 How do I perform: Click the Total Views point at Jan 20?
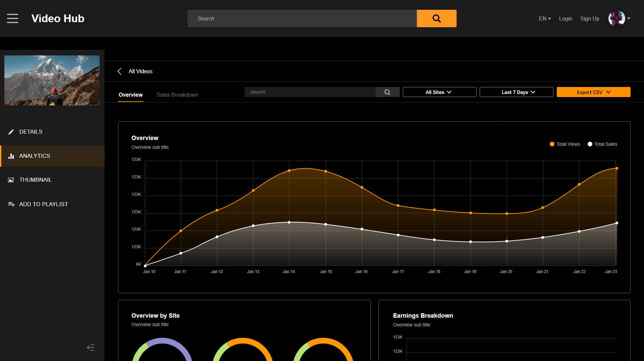point(507,214)
